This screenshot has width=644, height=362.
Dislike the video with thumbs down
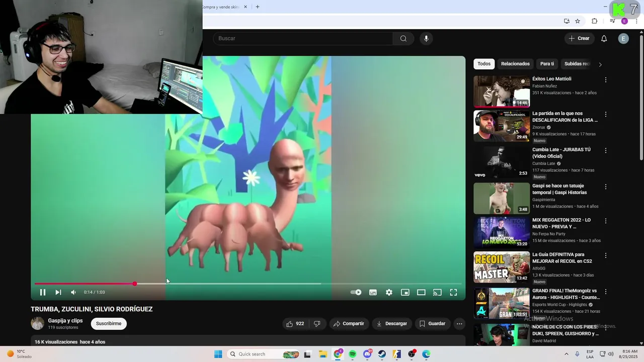[x=317, y=324]
